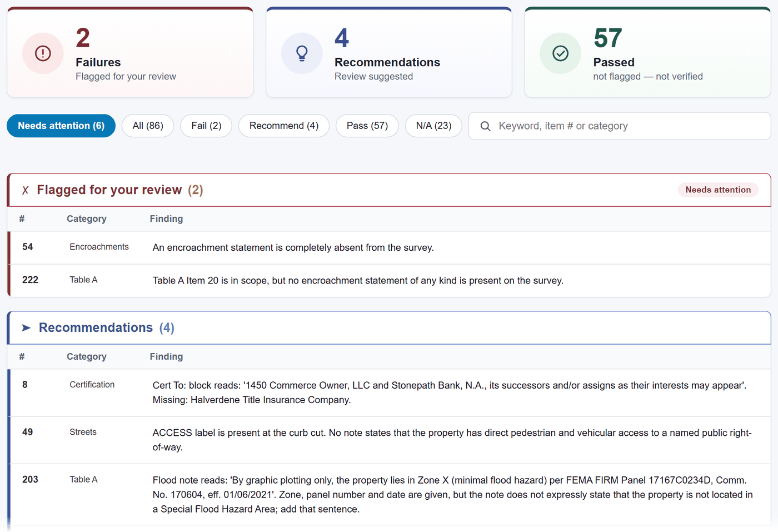Click the Table A category in row 222
The width and height of the screenshot is (778, 532).
click(x=83, y=280)
